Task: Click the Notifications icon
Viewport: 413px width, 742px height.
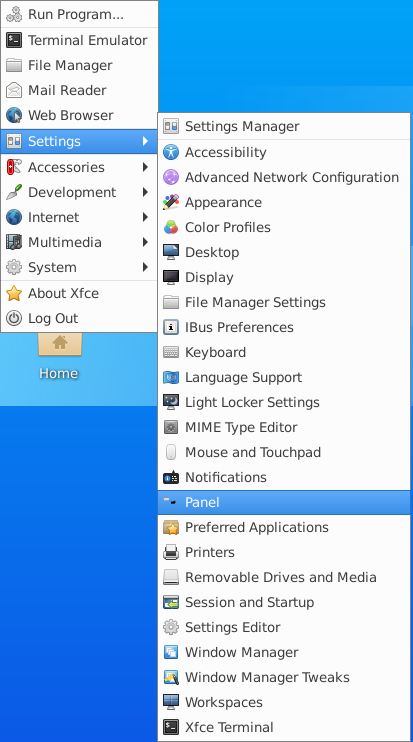Action: 171,477
